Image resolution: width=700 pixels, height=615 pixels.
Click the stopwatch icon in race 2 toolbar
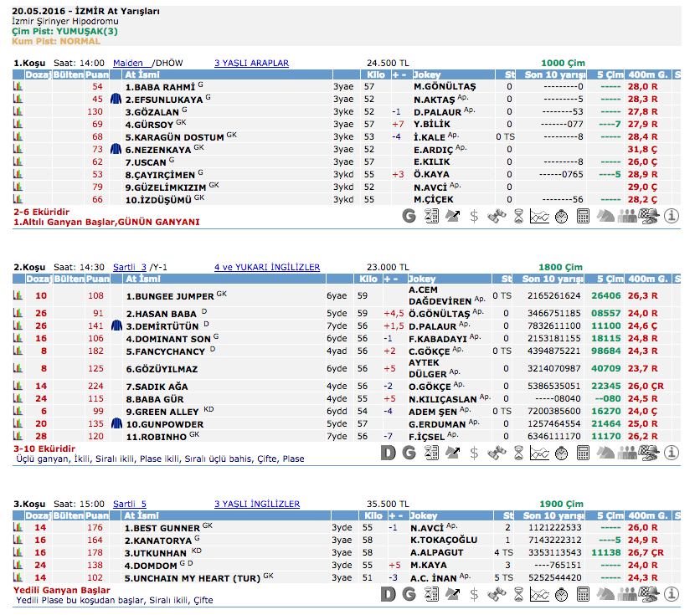click(x=562, y=453)
